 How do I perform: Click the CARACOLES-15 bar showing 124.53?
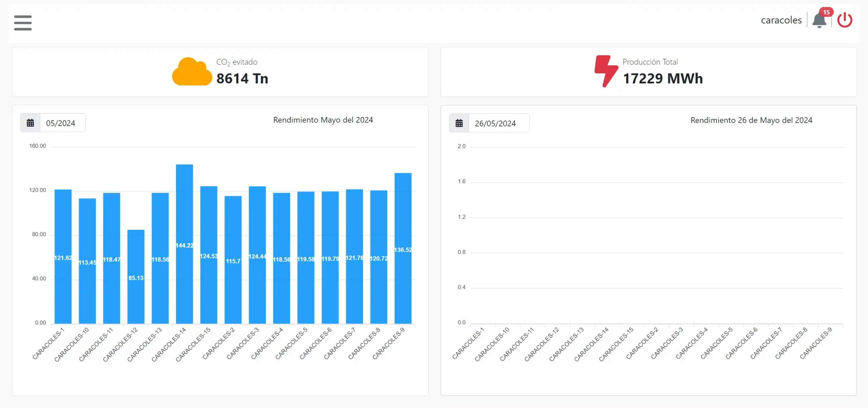[x=209, y=255]
